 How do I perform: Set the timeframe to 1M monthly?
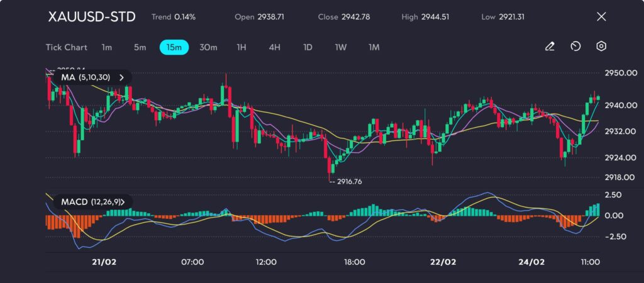[374, 47]
